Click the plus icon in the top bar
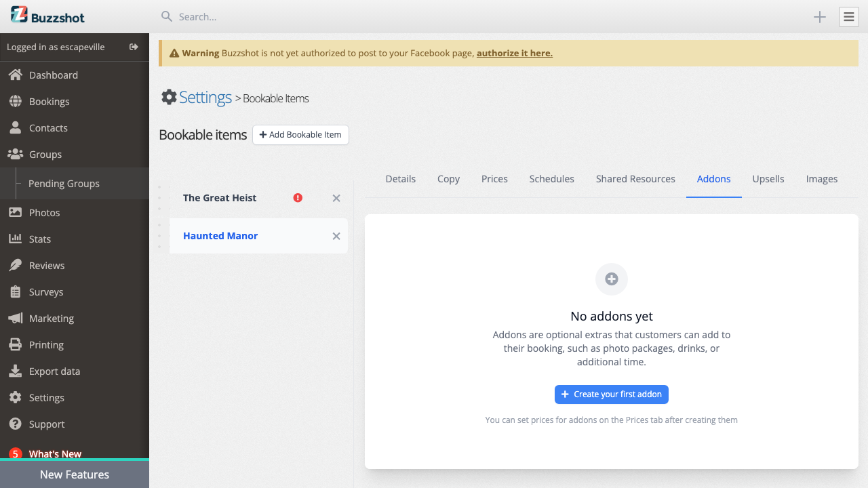This screenshot has height=488, width=868. click(820, 17)
